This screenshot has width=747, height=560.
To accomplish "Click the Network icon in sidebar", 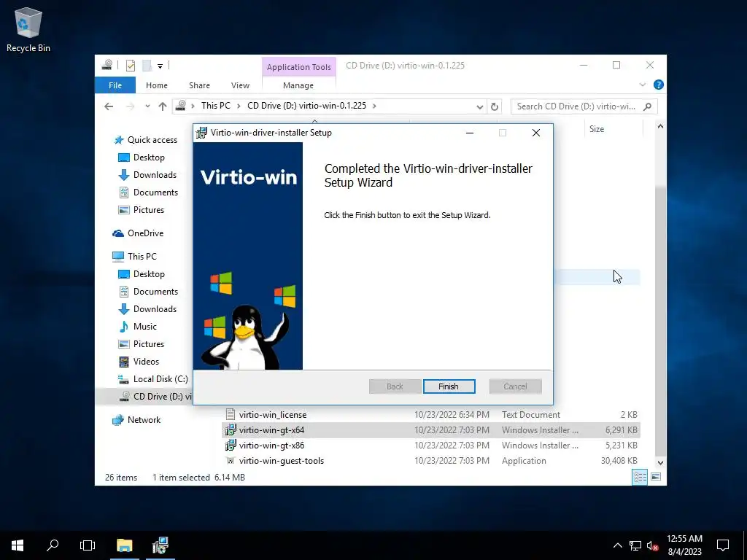I will pyautogui.click(x=117, y=420).
